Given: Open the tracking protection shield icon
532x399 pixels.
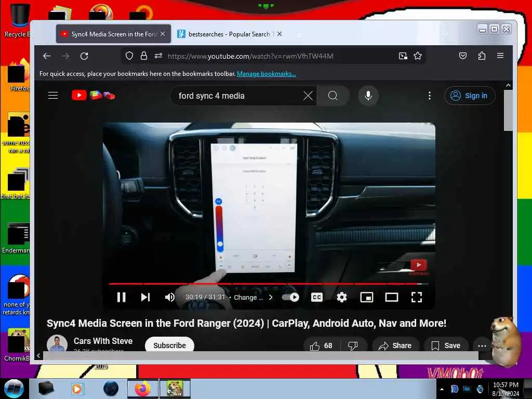Looking at the screenshot, I should [x=129, y=56].
